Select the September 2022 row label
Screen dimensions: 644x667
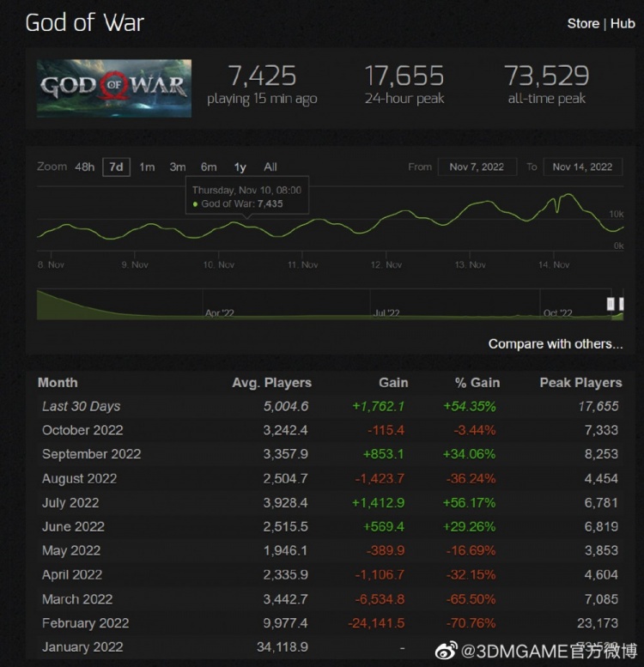(x=92, y=454)
